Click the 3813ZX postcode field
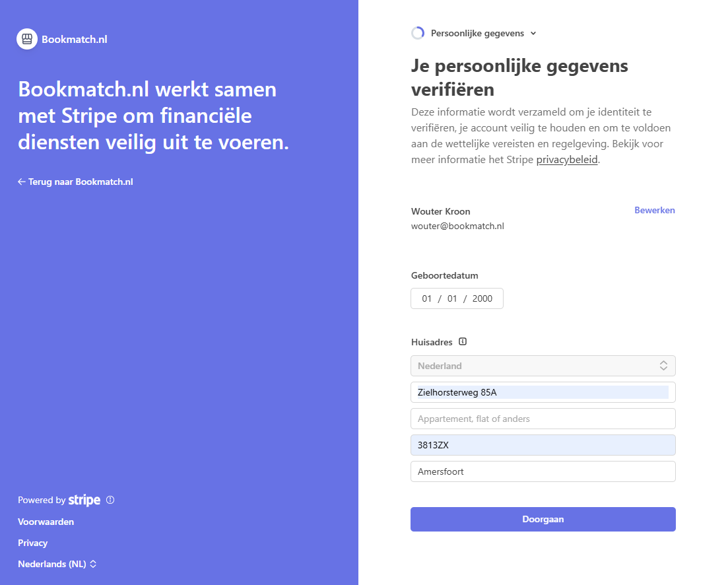 click(543, 445)
